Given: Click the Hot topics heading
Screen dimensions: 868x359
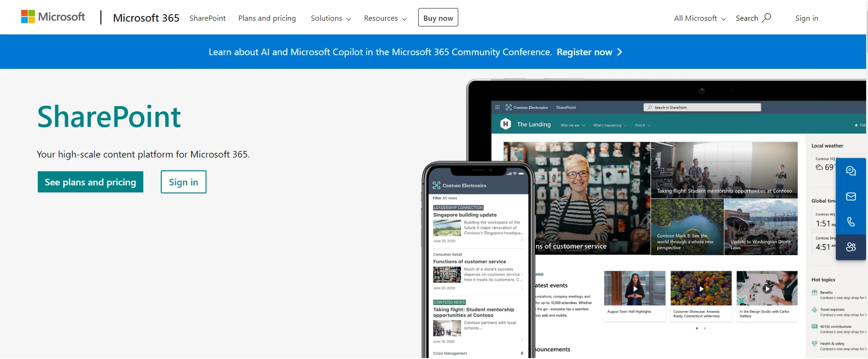Looking at the screenshot, I should 823,280.
